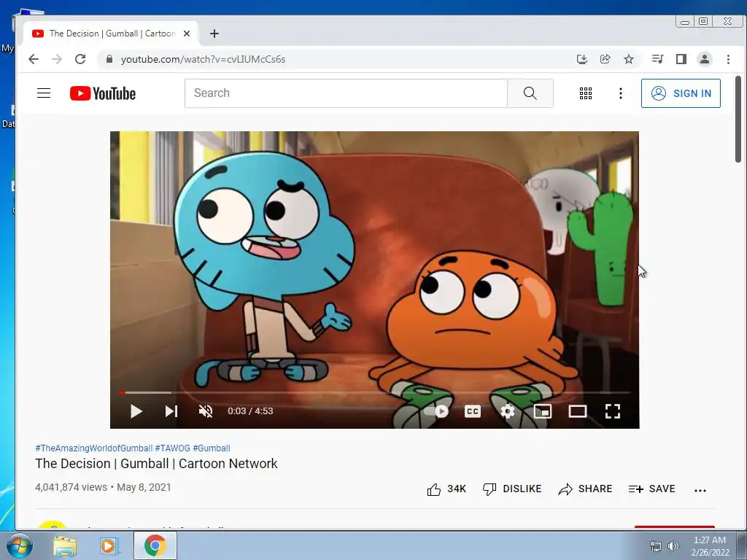Open the Chrome profile icon
747x560 pixels.
point(705,59)
